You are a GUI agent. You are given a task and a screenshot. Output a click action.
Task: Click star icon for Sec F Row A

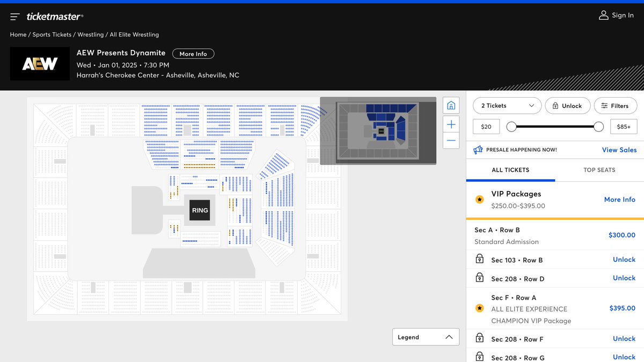479,308
